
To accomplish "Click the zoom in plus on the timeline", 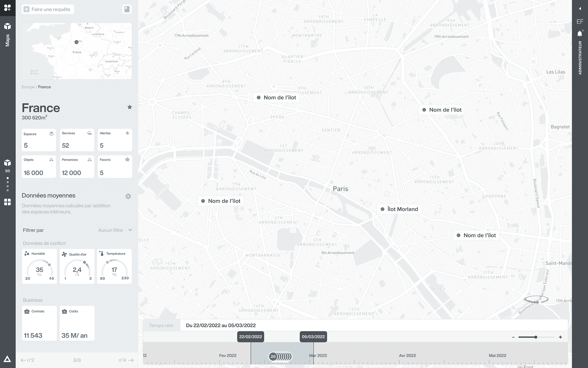I will (x=560, y=337).
